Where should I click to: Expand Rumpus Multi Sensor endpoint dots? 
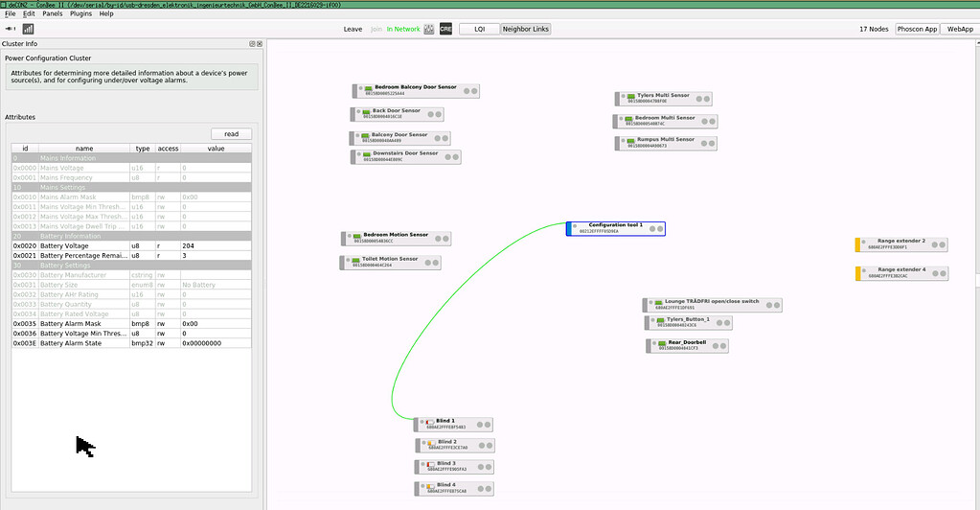point(708,143)
